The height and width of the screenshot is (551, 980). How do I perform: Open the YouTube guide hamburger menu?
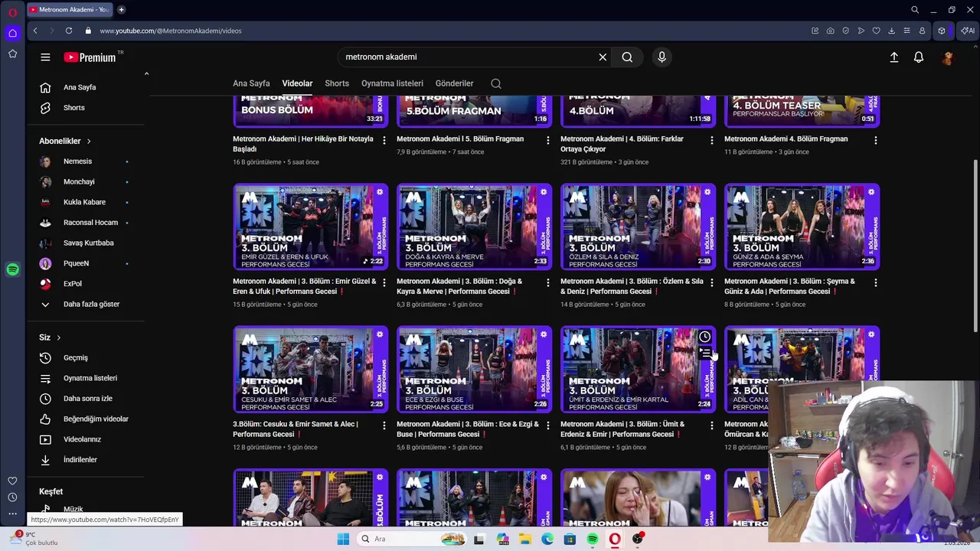(45, 57)
